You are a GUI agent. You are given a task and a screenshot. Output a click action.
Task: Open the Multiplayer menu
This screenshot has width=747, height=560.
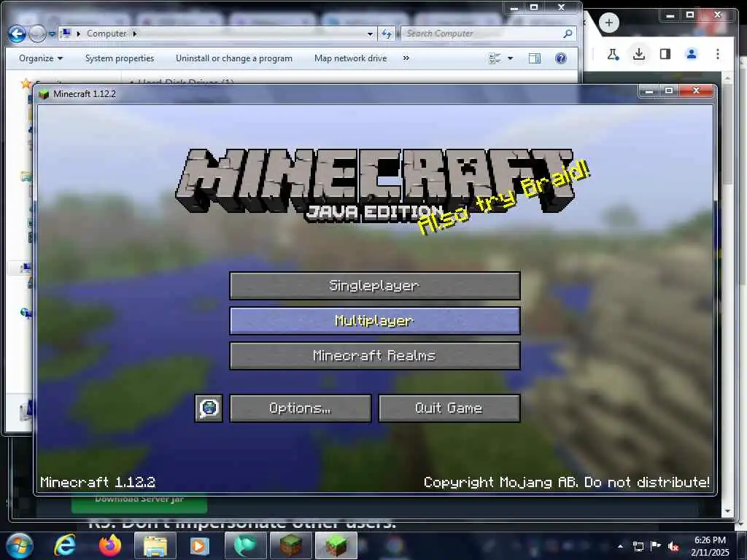click(374, 321)
